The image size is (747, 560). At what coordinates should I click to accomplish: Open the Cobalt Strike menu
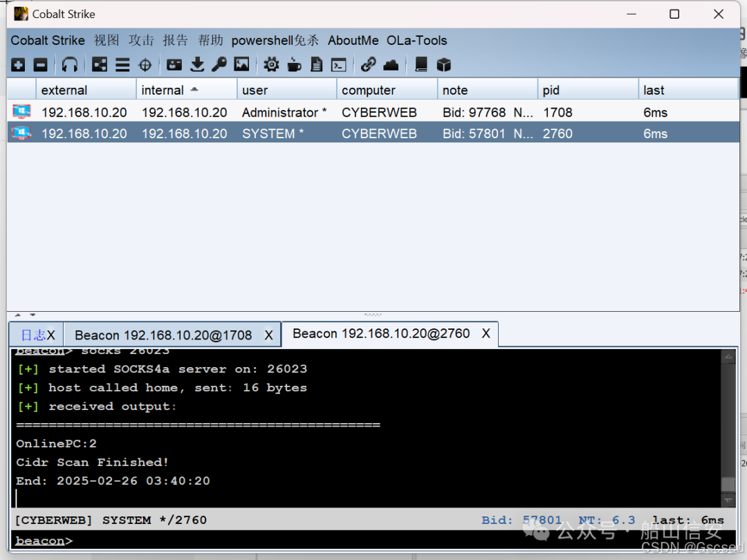(48, 41)
